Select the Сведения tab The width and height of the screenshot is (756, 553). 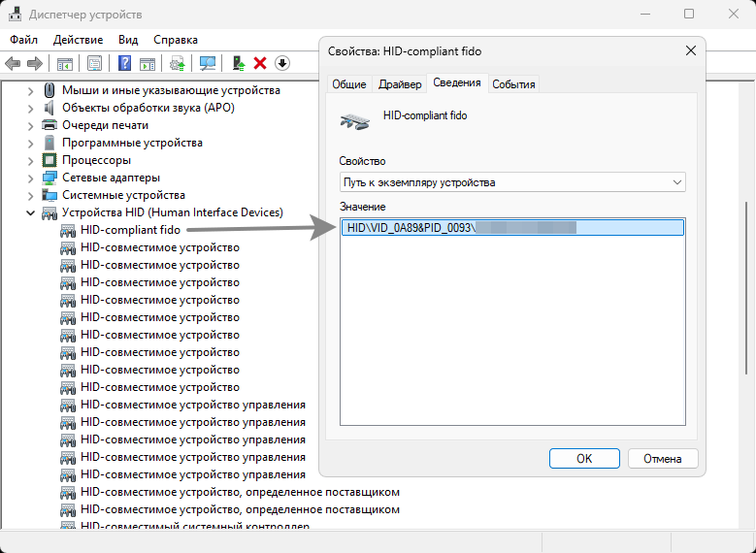point(456,82)
